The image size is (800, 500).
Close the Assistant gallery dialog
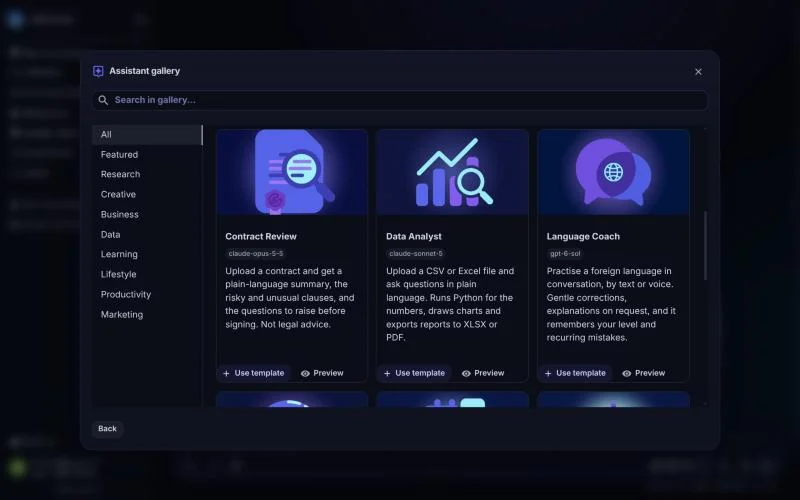click(698, 72)
